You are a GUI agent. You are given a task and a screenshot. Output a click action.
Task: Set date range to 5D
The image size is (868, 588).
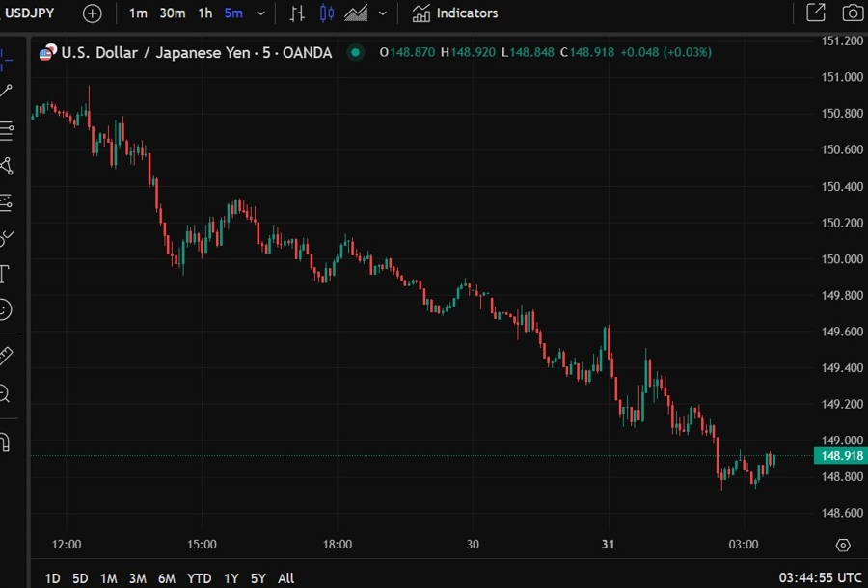tap(80, 578)
